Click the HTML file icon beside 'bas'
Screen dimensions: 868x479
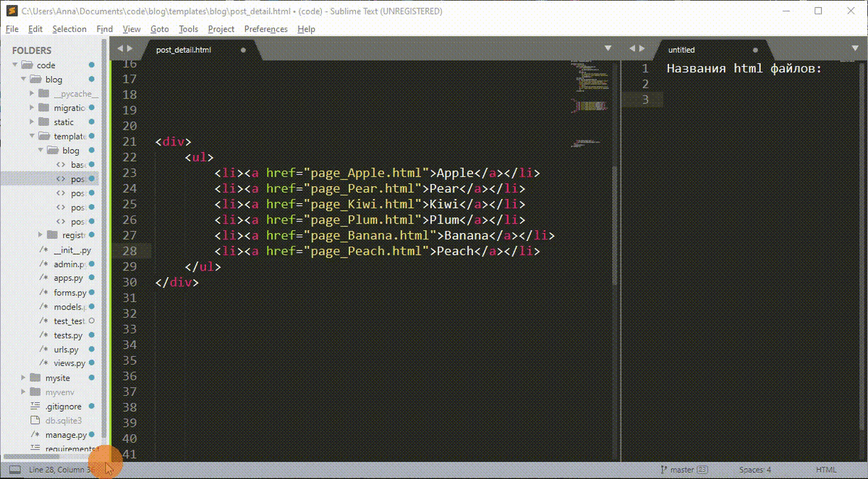(x=61, y=165)
